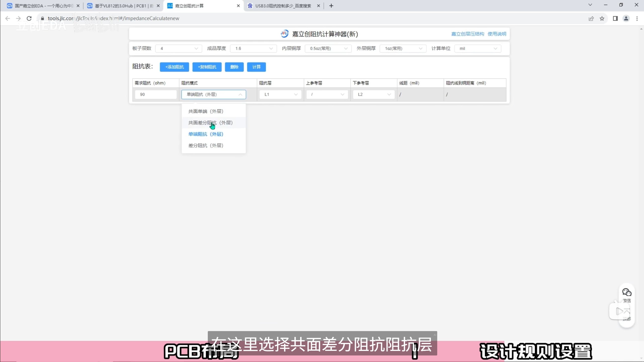Image resolution: width=644 pixels, height=362 pixels.
Task: Click back navigation arrow
Action: (8, 18)
